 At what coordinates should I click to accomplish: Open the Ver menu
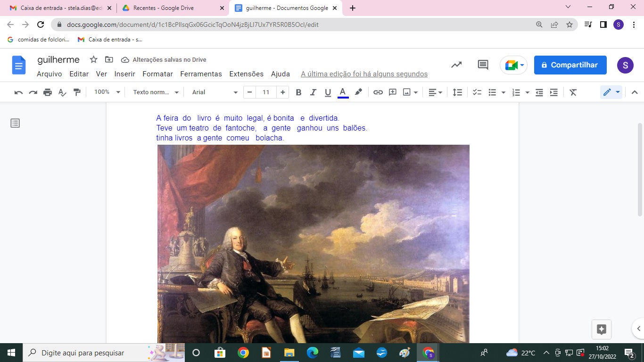(x=101, y=74)
